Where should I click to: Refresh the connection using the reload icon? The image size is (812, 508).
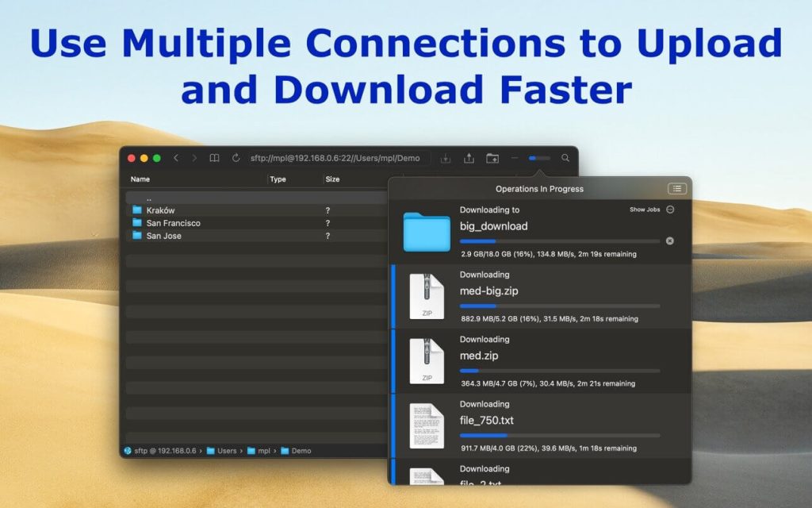(236, 158)
